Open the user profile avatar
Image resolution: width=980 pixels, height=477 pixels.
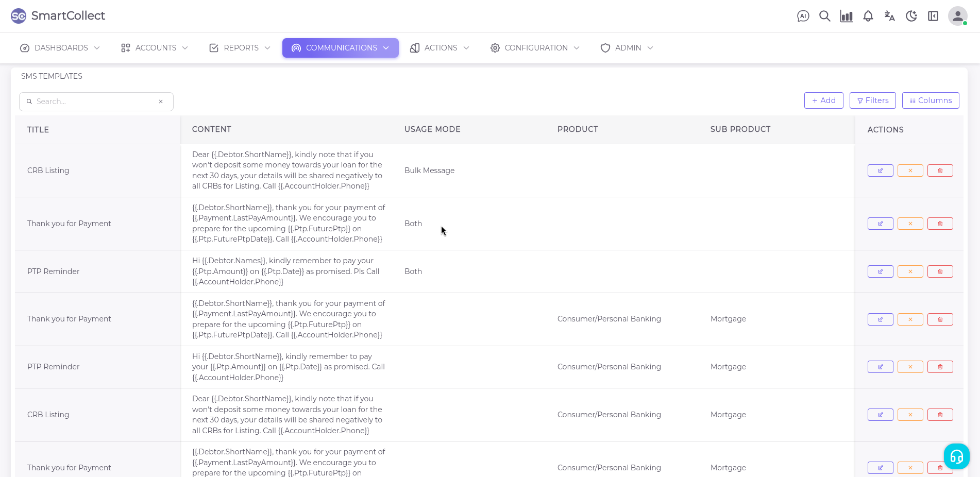tap(957, 16)
